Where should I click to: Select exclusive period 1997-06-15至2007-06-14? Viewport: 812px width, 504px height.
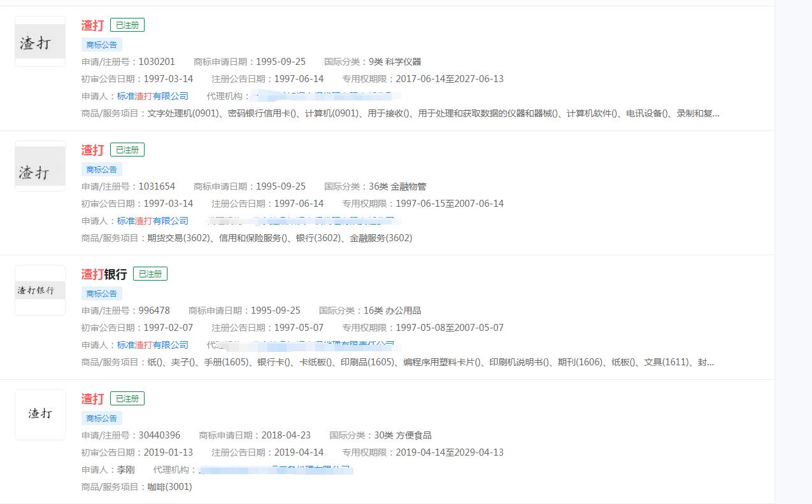pyautogui.click(x=450, y=204)
